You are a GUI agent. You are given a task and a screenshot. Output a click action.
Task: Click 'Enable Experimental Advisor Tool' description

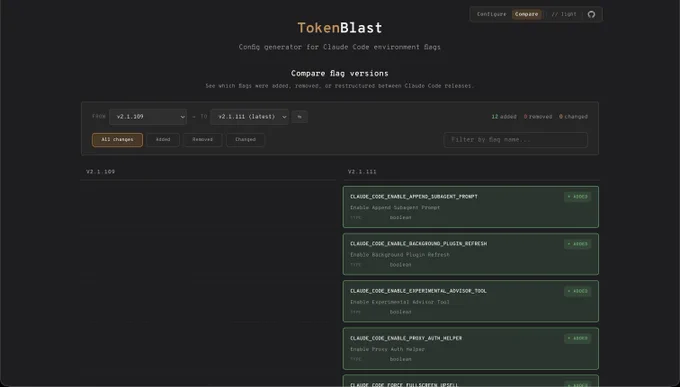point(400,302)
